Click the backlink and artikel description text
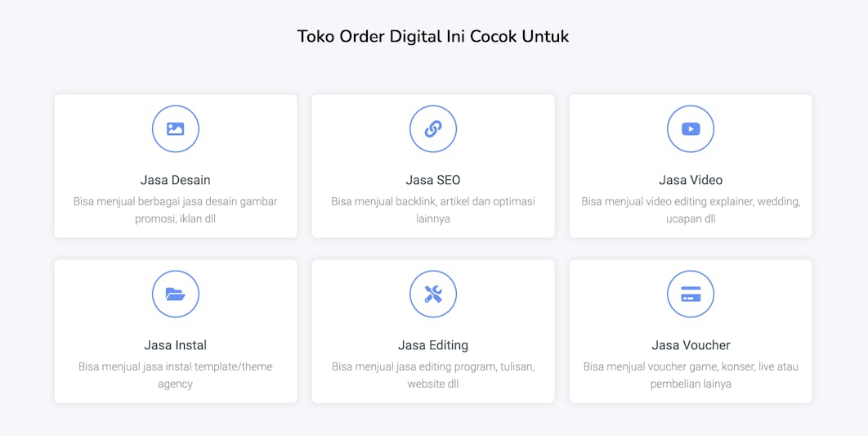Viewport: 868px width, 436px height. click(433, 210)
